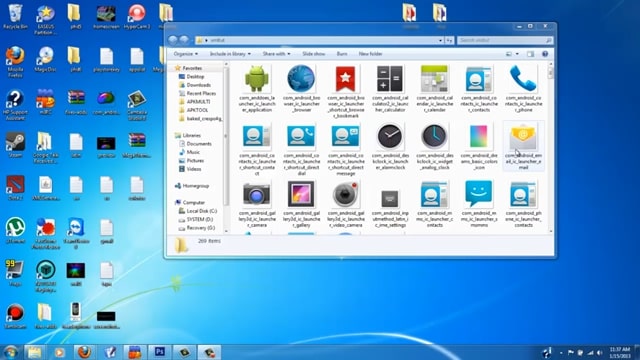Open the Recycle Bin desktop icon
This screenshot has height=360, width=640.
pyautogui.click(x=15, y=17)
